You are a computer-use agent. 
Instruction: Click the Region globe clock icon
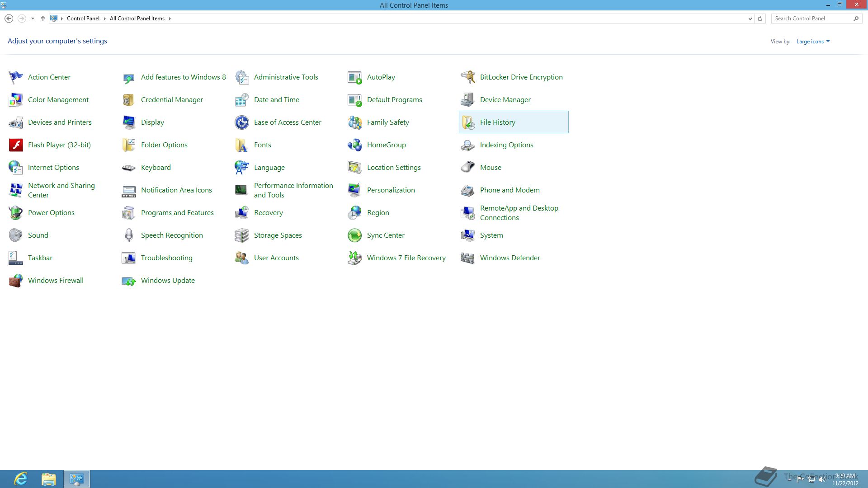[x=355, y=213]
